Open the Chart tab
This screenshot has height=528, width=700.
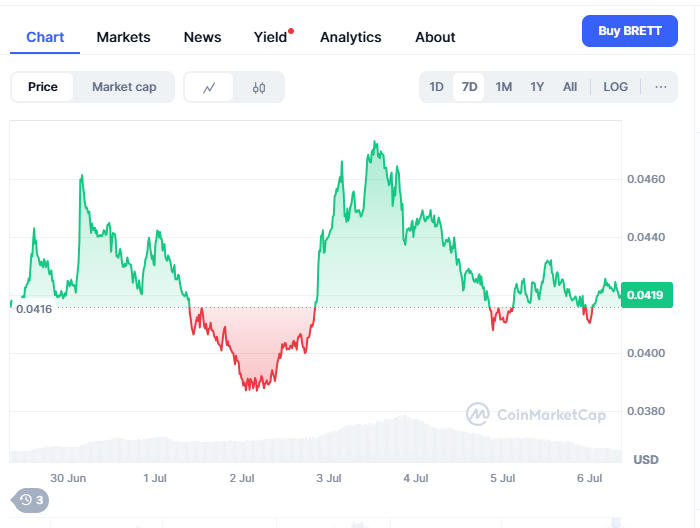[x=45, y=37]
